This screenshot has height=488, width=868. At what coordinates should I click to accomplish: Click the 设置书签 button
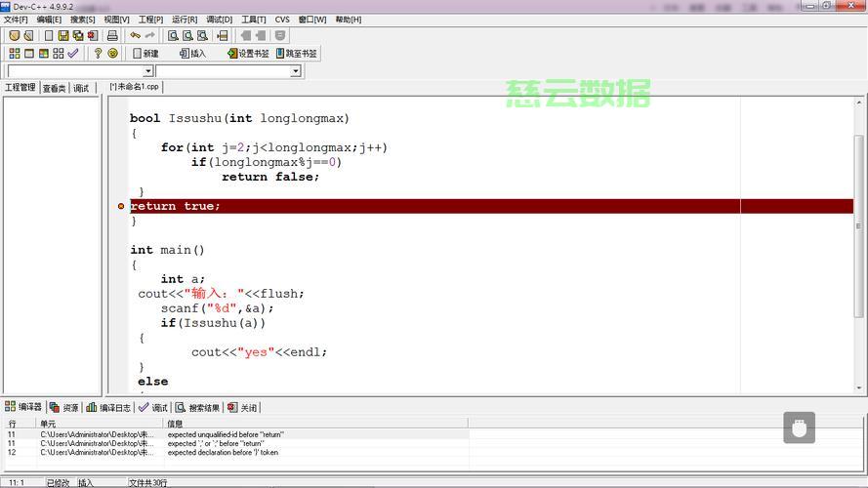(247, 54)
